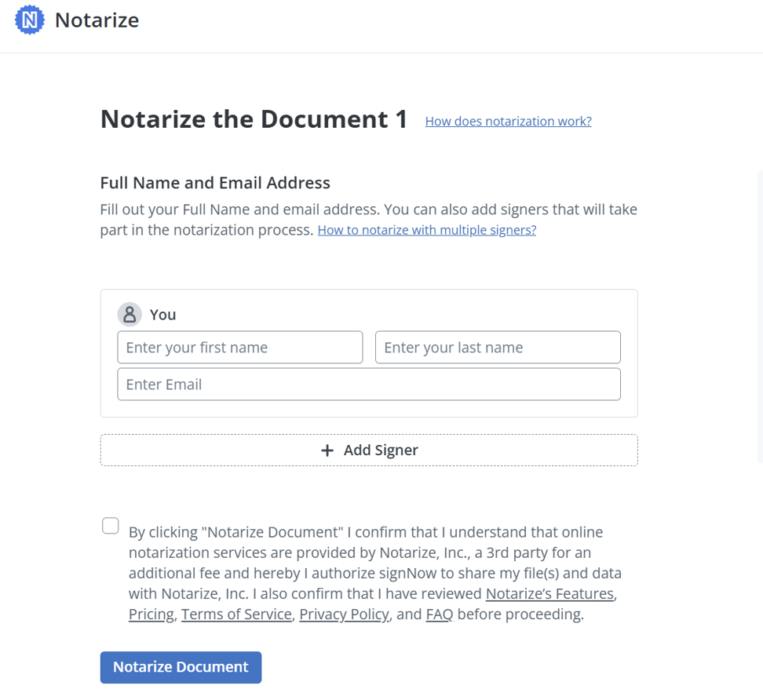The height and width of the screenshot is (700, 763).
Task: Click the Add Signer button
Action: [369, 450]
